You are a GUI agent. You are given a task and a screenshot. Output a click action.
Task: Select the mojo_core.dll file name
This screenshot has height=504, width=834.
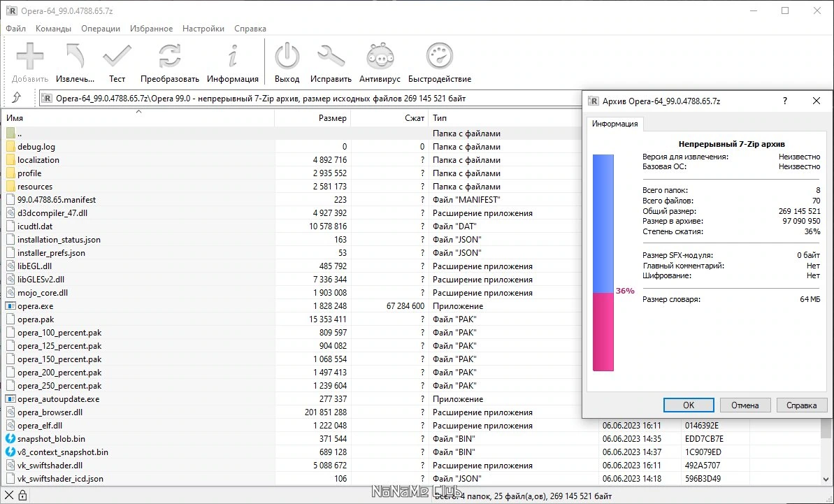tap(43, 293)
